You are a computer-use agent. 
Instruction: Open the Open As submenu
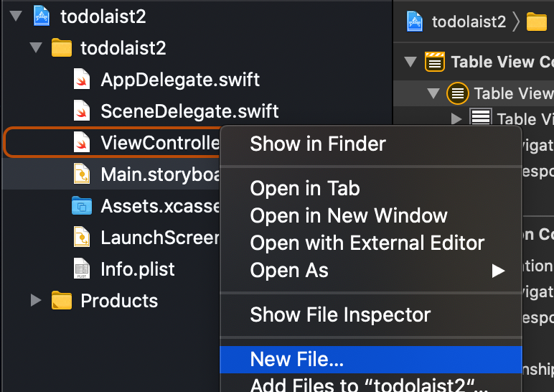[x=289, y=270]
